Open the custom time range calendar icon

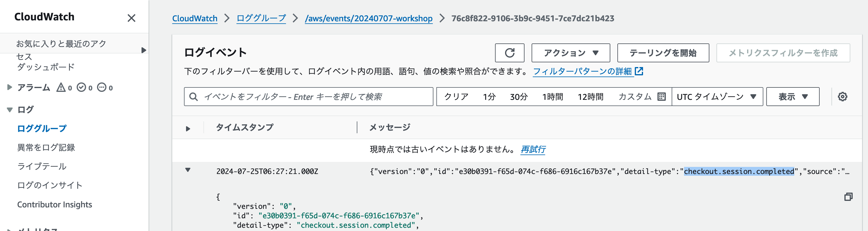point(661,97)
